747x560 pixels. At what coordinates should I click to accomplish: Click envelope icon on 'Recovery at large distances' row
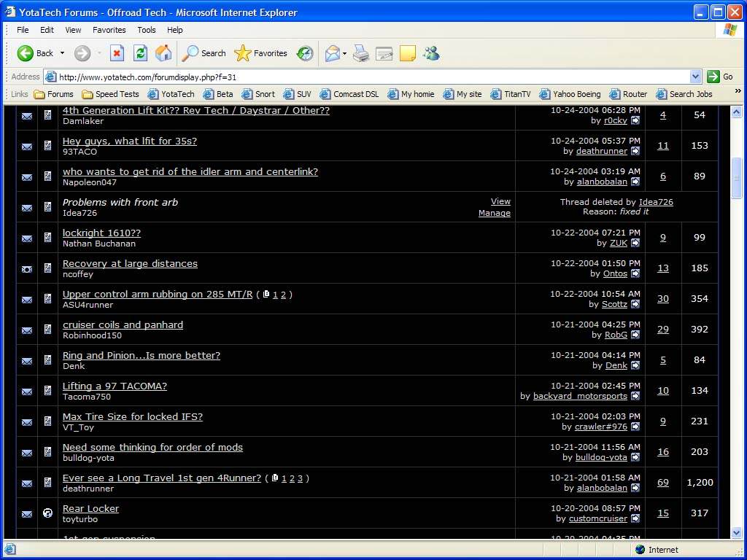coord(27,269)
